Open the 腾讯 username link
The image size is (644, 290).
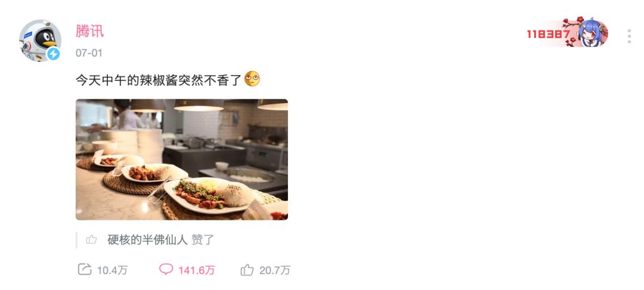(x=89, y=31)
